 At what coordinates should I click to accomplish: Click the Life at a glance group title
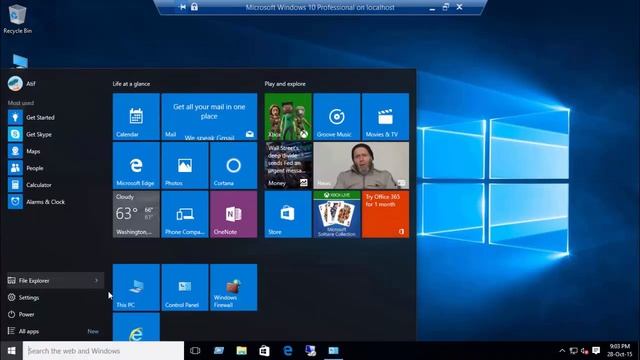(131, 84)
